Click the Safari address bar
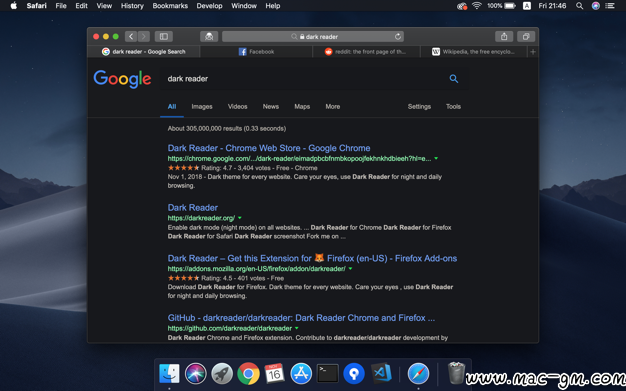This screenshot has width=626, height=391. 313,36
